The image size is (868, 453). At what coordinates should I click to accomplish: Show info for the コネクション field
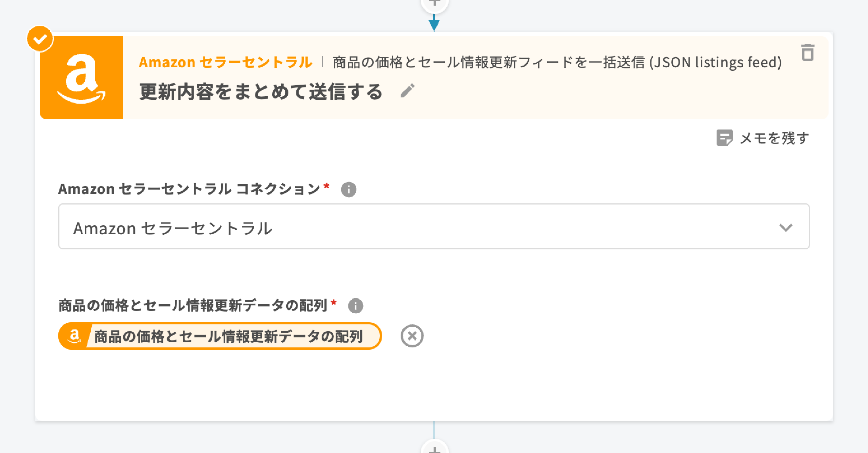click(x=349, y=189)
